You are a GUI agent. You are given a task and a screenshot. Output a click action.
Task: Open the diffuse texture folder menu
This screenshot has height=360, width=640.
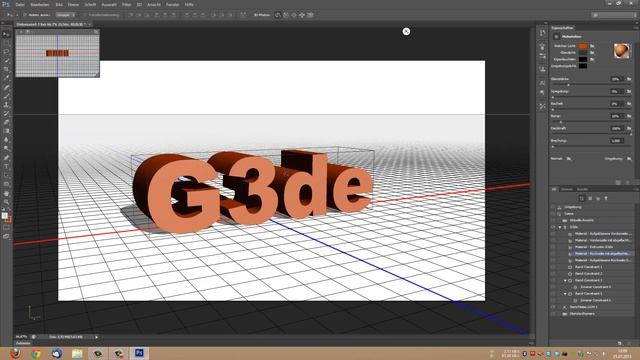(592, 46)
